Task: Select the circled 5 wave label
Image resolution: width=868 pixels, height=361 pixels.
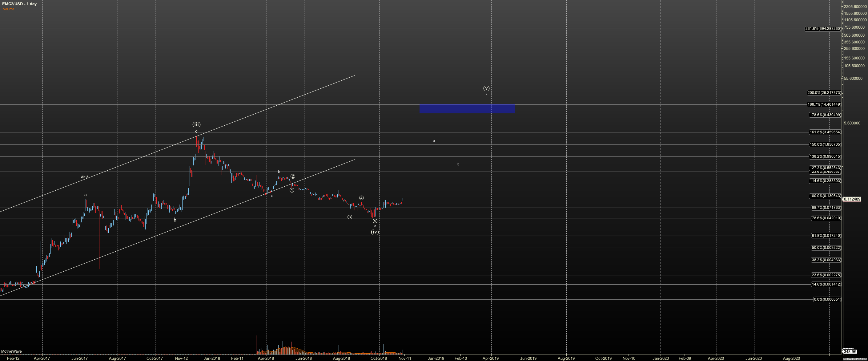Action: [x=375, y=221]
